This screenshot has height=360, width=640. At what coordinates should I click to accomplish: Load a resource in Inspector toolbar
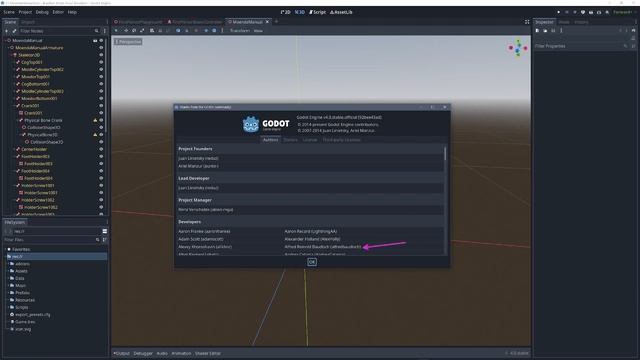(545, 31)
